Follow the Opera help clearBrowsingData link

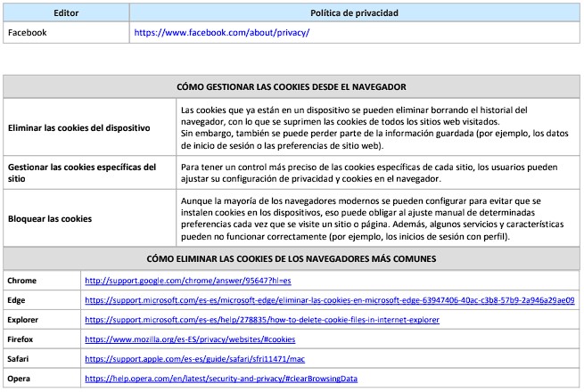coord(220,379)
